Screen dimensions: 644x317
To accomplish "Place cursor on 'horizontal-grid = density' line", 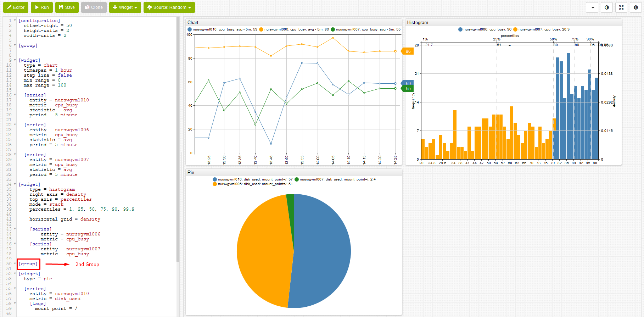I will coord(65,219).
